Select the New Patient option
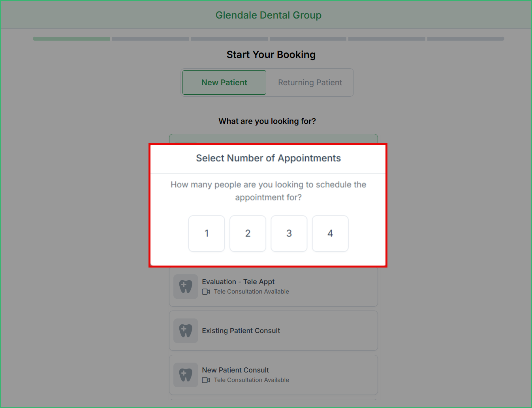The height and width of the screenshot is (408, 532). tap(224, 82)
